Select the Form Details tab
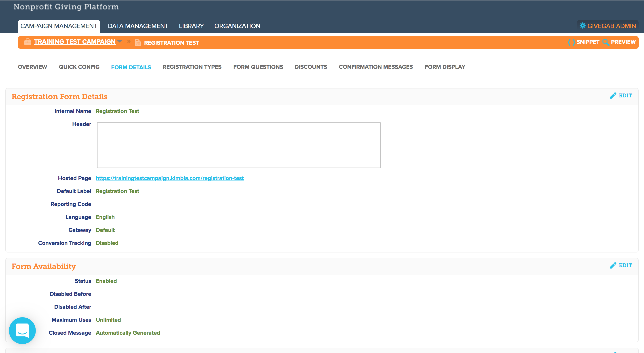 131,67
